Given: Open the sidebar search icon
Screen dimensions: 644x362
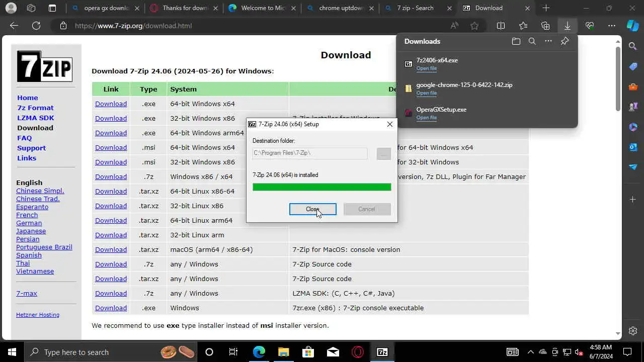Looking at the screenshot, I should 633,46.
